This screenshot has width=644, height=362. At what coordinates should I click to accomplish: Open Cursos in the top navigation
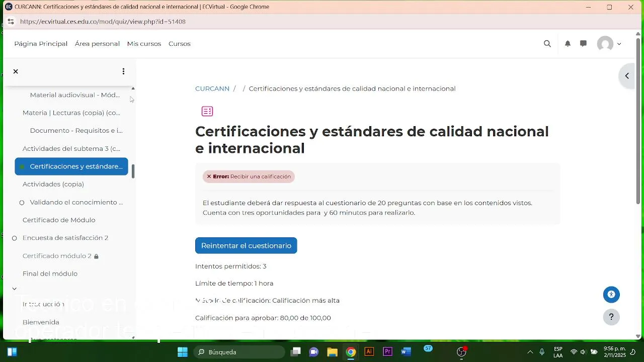(180, 44)
